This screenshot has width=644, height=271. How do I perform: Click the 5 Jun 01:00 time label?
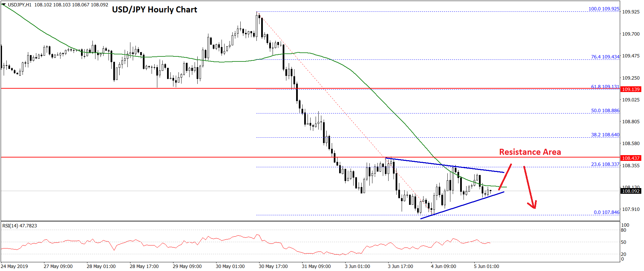pyautogui.click(x=486, y=266)
